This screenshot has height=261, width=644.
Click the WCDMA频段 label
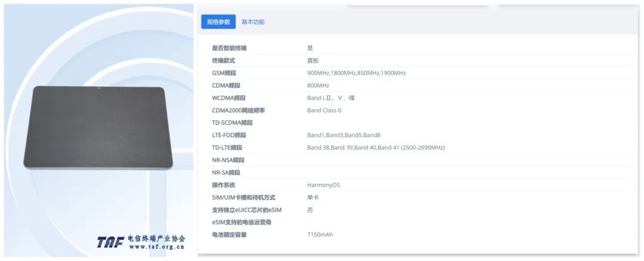pyautogui.click(x=229, y=98)
